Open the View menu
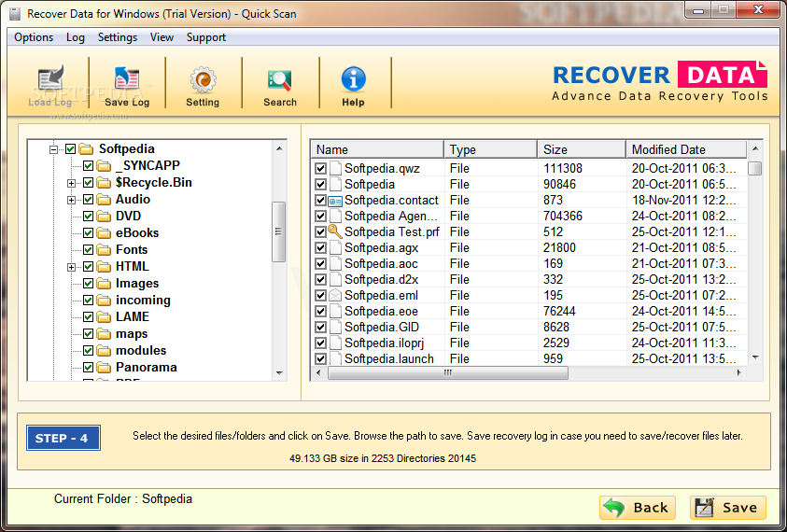Screen dimensions: 787x532 point(162,37)
